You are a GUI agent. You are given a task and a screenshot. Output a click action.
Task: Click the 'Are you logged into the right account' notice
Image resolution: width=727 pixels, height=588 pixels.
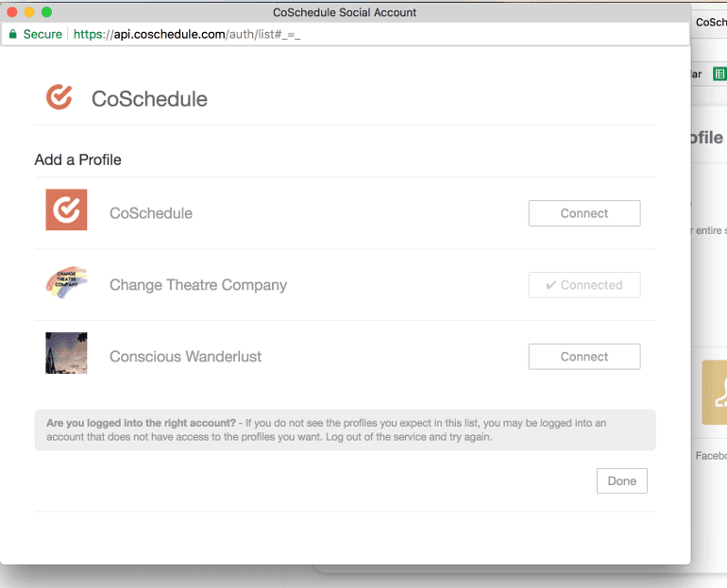[345, 429]
